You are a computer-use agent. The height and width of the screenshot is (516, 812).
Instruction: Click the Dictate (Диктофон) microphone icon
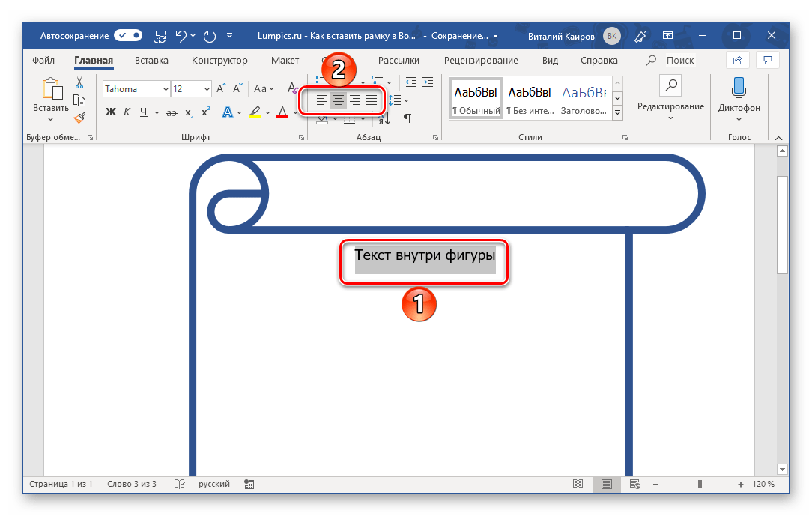(739, 87)
